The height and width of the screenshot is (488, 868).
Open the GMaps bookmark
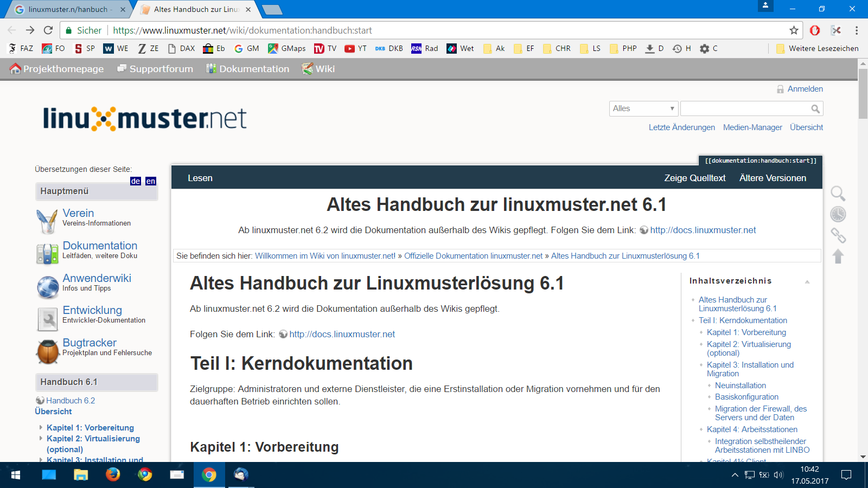tap(287, 48)
